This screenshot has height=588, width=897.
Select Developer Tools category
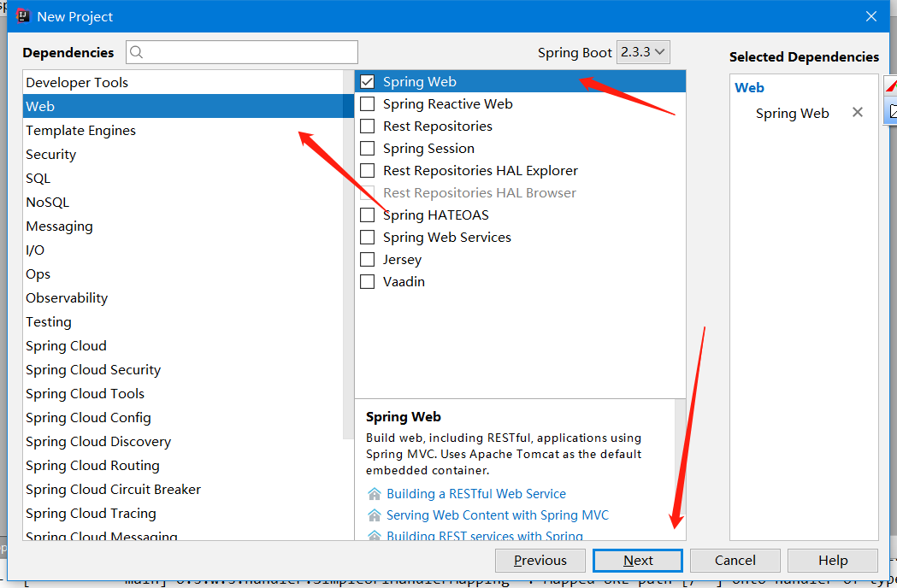pos(183,82)
